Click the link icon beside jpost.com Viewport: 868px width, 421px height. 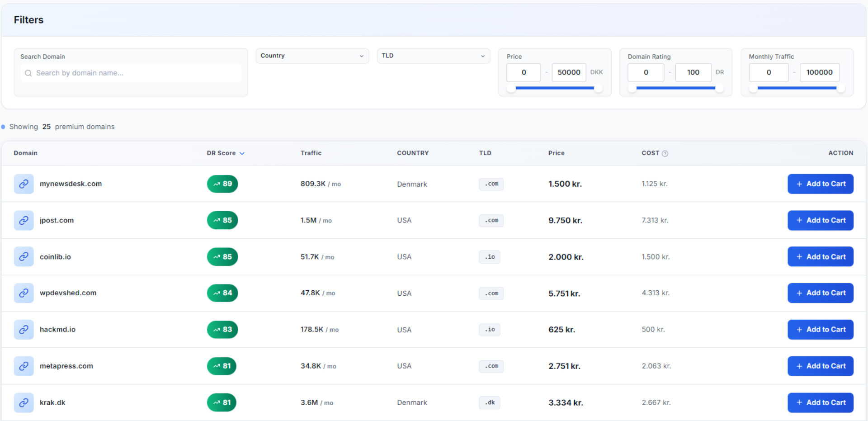pyautogui.click(x=24, y=220)
